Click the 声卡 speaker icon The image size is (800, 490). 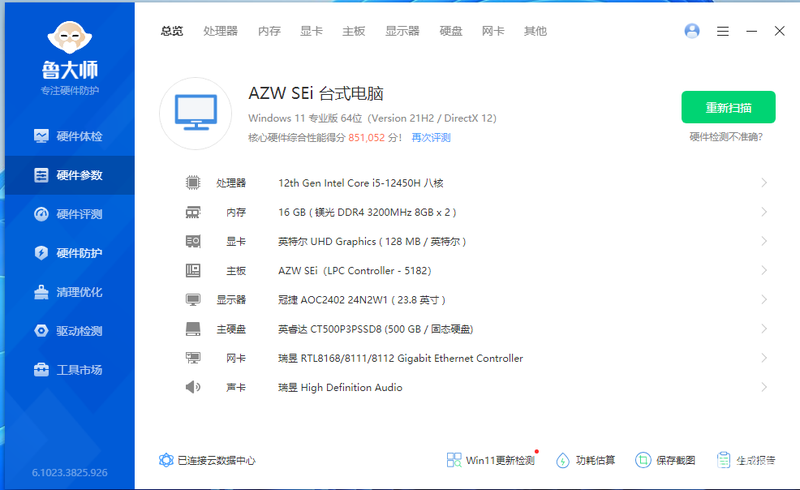(x=193, y=387)
